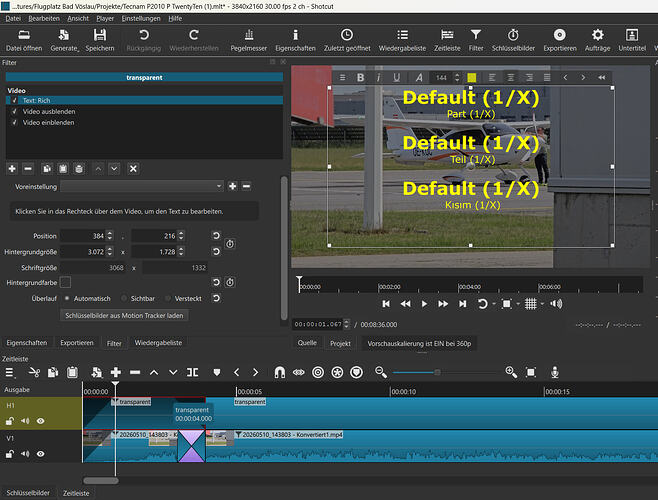This screenshot has height=500, width=658.
Task: Click the Projekt player button
Action: [340, 343]
